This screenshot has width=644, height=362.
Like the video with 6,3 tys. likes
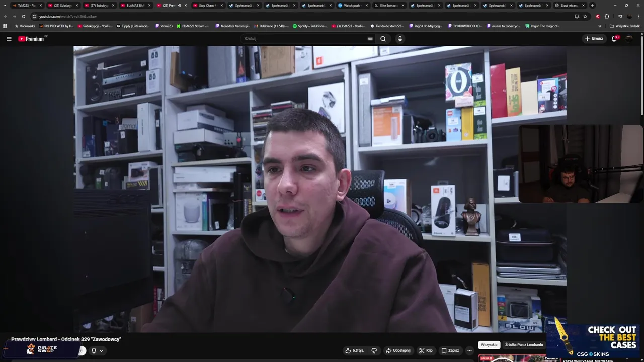click(x=355, y=350)
